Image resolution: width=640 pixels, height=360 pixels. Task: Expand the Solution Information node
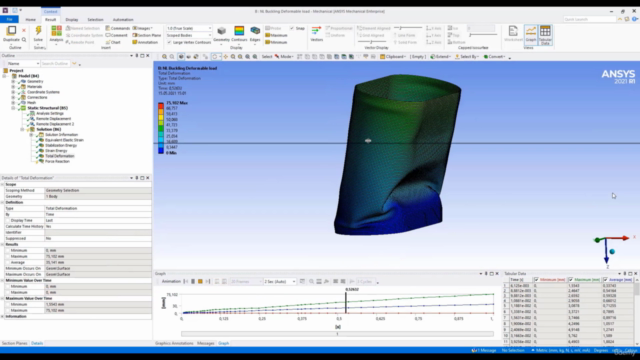click(31, 135)
